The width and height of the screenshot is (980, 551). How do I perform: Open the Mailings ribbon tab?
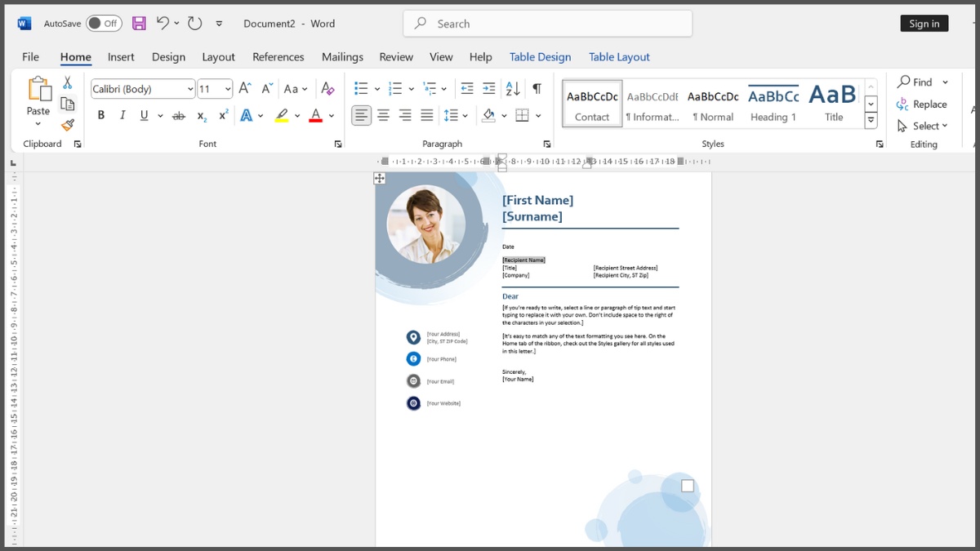(342, 56)
